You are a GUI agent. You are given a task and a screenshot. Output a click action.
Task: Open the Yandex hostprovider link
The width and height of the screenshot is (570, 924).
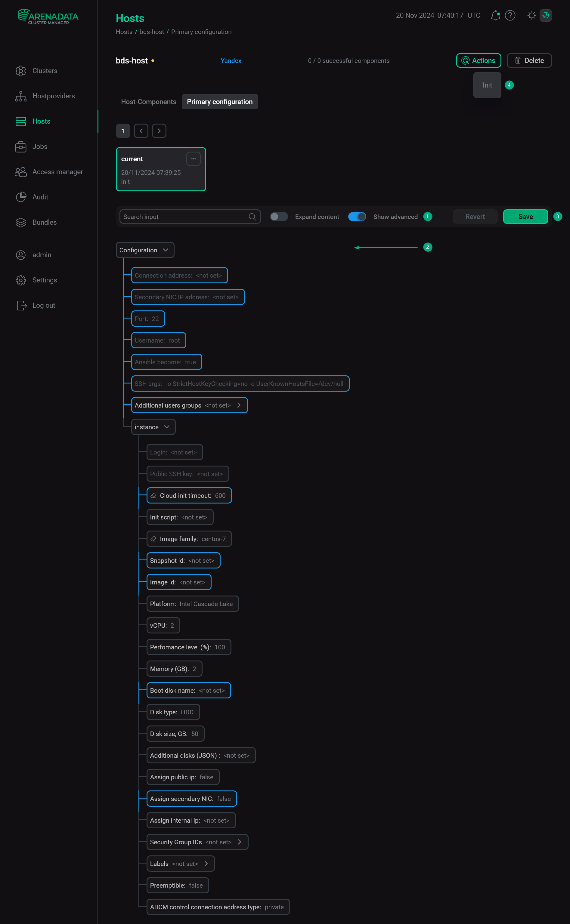[x=231, y=61]
